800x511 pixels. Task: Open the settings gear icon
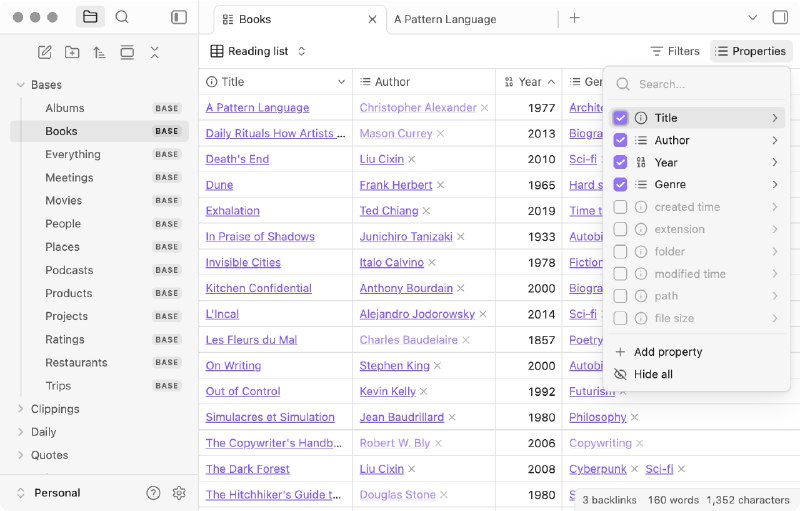tap(179, 493)
